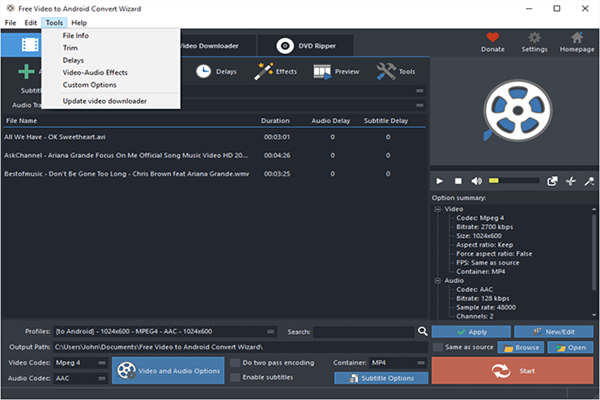
Task: Click the scissors trim icon under preview
Action: [571, 181]
